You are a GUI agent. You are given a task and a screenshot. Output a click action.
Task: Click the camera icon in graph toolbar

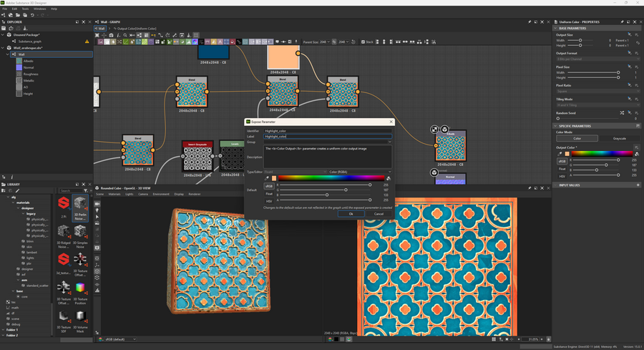[x=111, y=35]
